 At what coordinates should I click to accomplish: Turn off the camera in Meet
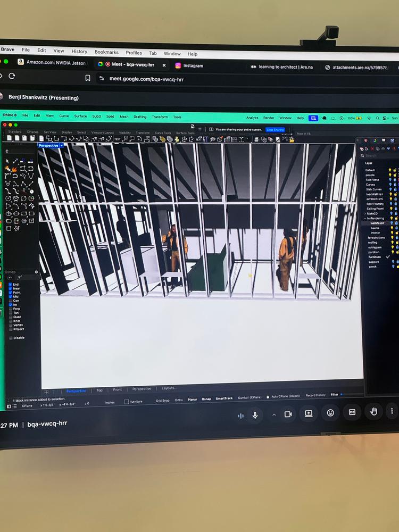[288, 414]
